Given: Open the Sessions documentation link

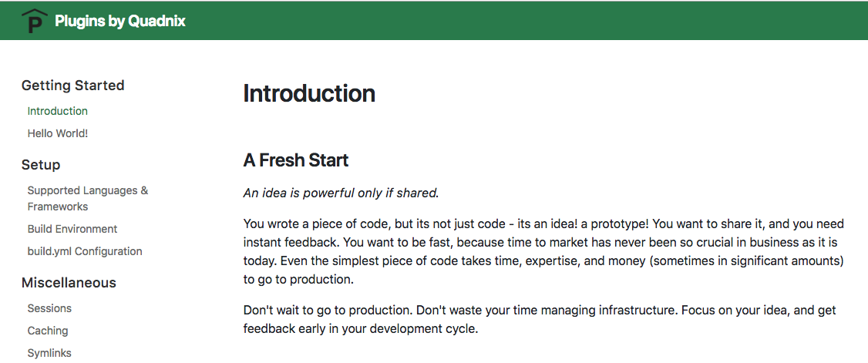Looking at the screenshot, I should click(49, 308).
